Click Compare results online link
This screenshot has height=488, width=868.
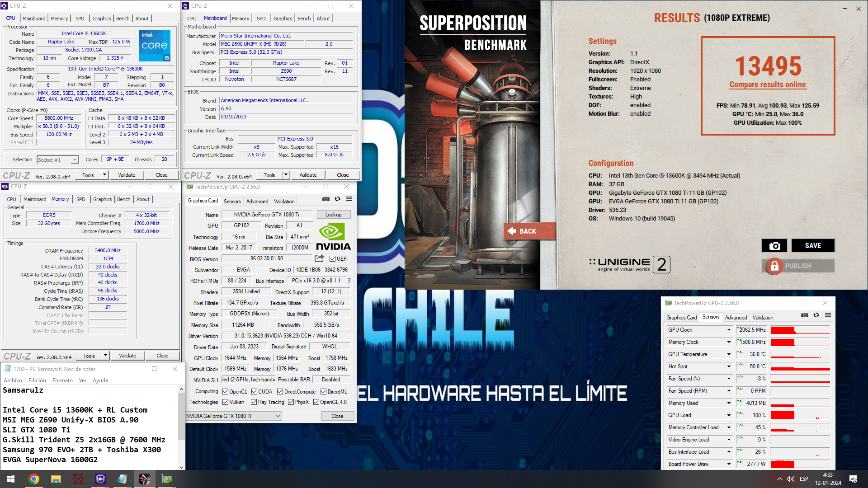(x=767, y=84)
